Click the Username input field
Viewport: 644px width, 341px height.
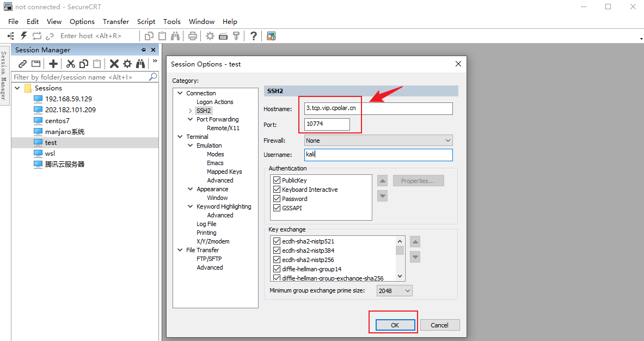378,155
